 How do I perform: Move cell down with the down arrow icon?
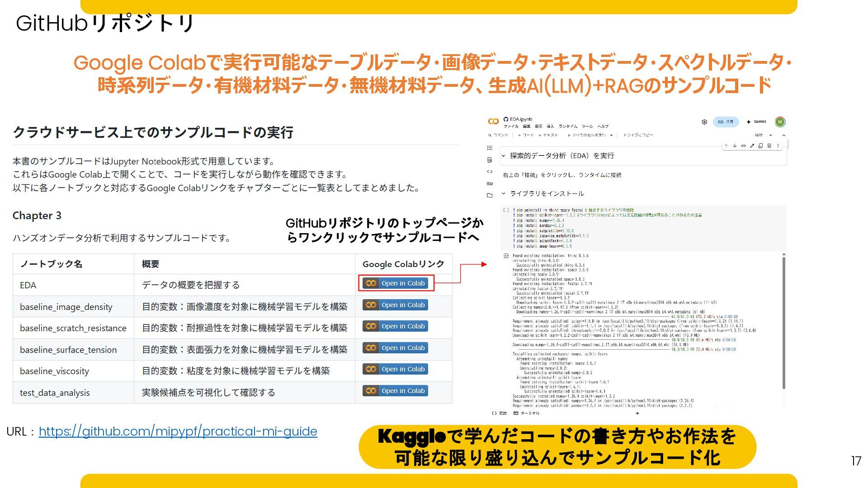pos(735,145)
